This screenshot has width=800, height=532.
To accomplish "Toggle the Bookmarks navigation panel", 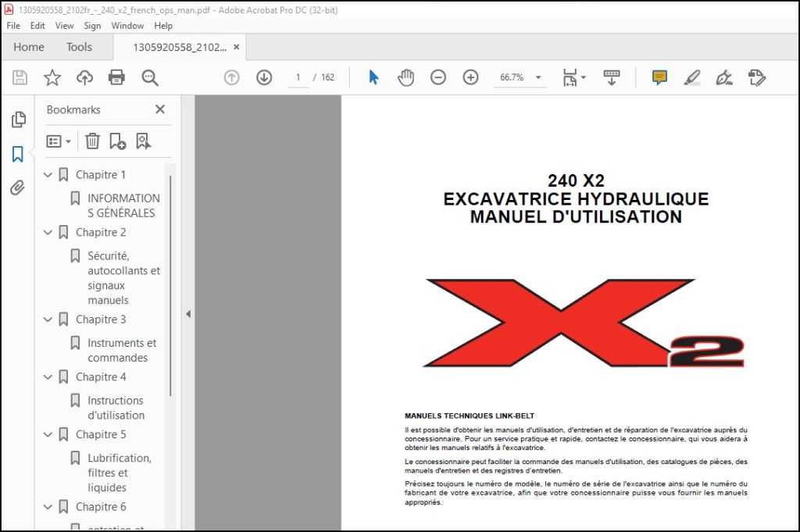I will pyautogui.click(x=18, y=154).
